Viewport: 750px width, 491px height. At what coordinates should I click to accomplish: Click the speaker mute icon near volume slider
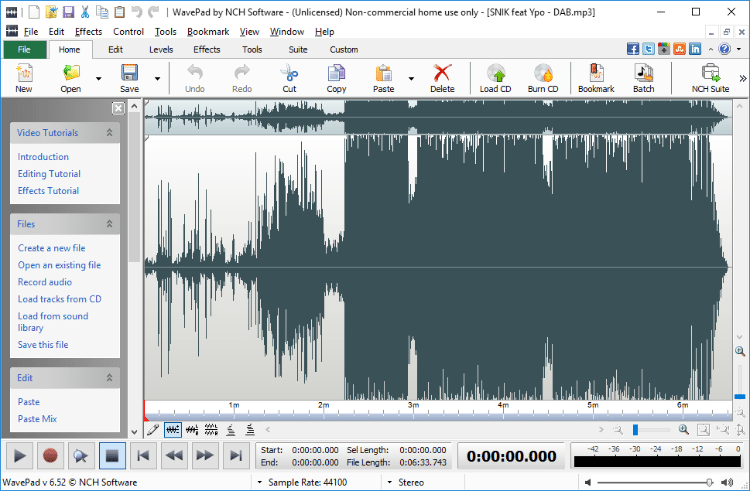588,482
